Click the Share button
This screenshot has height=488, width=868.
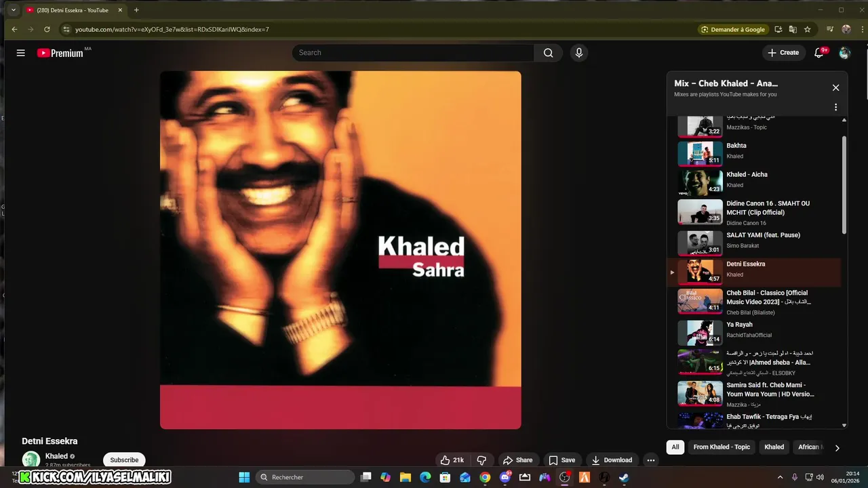click(x=518, y=460)
